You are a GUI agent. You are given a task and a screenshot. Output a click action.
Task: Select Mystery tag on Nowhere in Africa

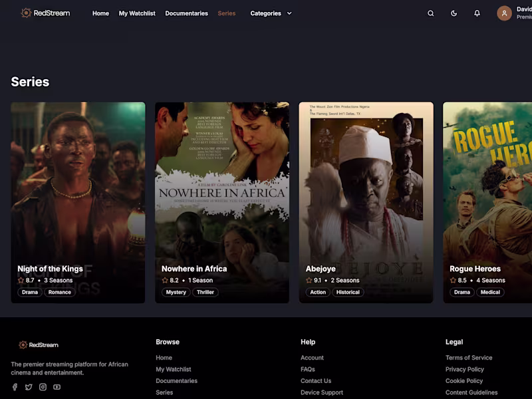point(176,292)
